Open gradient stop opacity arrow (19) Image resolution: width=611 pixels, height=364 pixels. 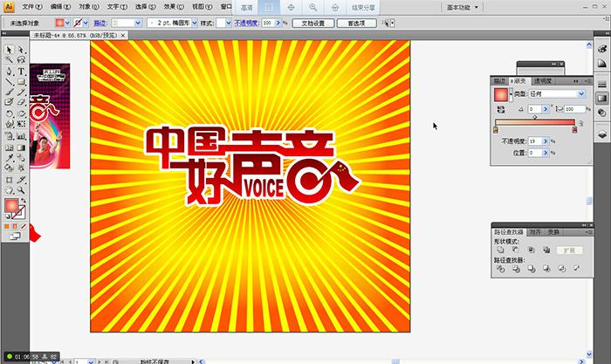coord(546,141)
